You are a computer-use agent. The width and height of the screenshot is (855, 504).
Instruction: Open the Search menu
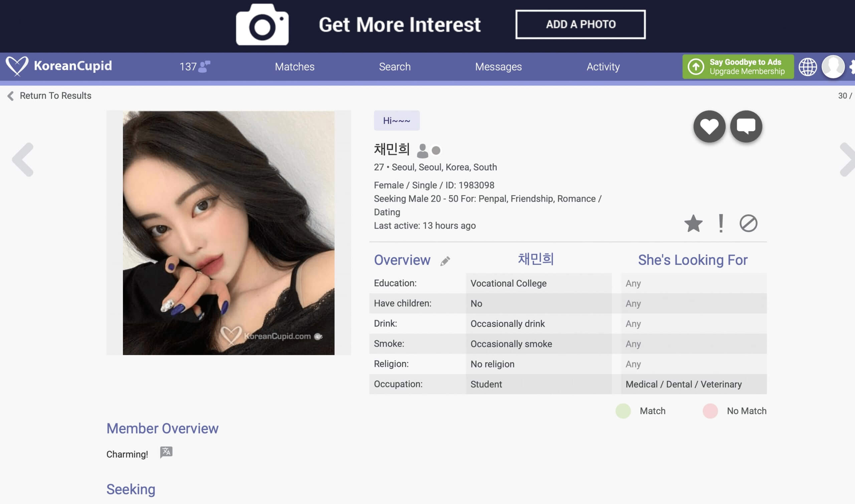click(x=394, y=66)
